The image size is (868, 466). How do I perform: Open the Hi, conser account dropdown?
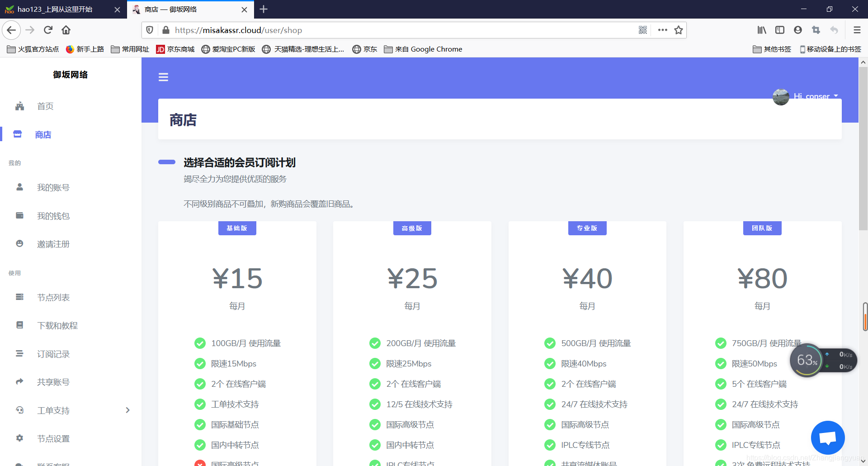pyautogui.click(x=816, y=96)
